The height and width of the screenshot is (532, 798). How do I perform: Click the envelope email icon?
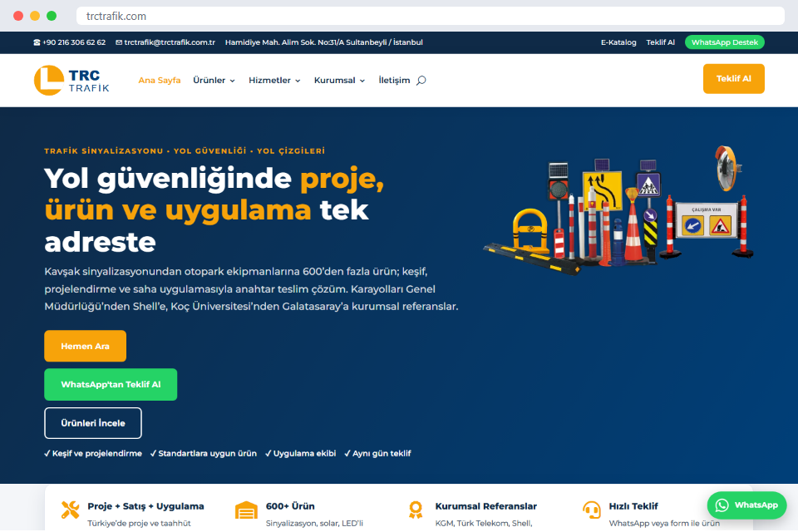119,42
